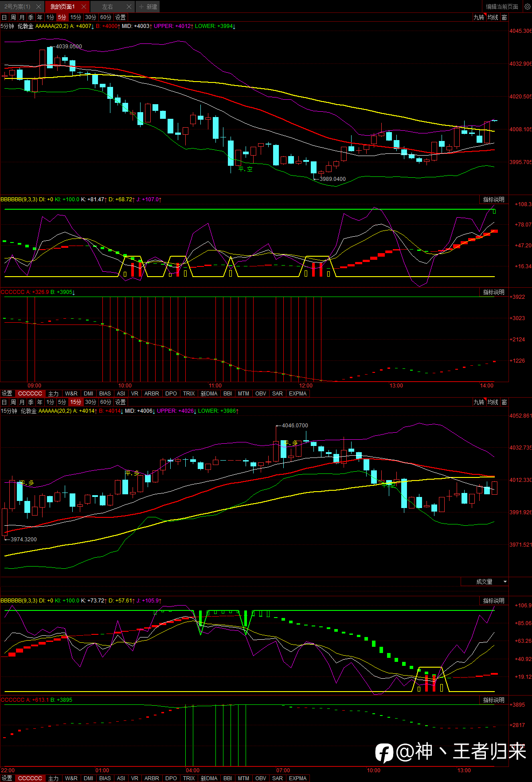Click the 3989.0400 low price label
Screen dimensions: 532x782
click(332, 179)
